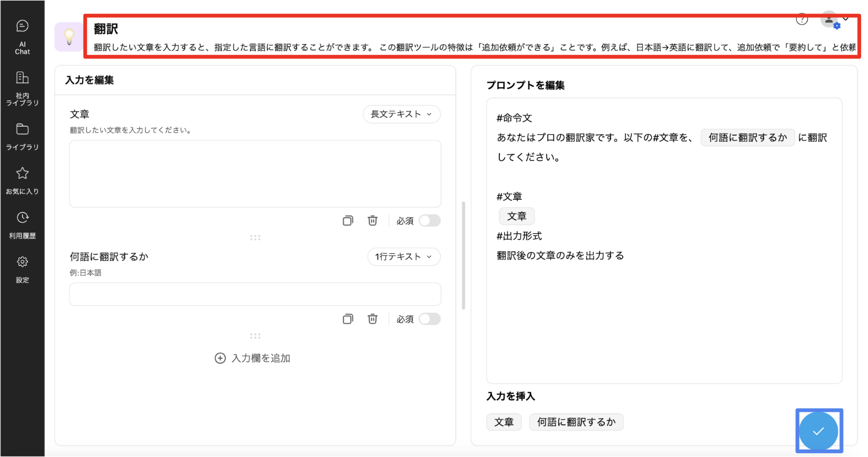Viewport: 868px width, 457px height.
Task: Insert the 文章 tag under 入力を挿入
Action: point(504,422)
